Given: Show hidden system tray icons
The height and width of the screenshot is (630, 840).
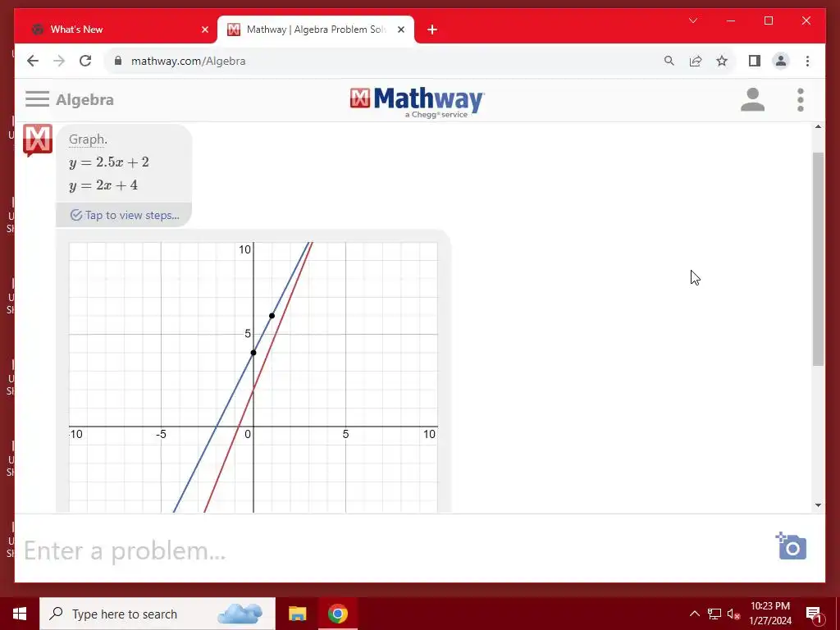Looking at the screenshot, I should [694, 614].
